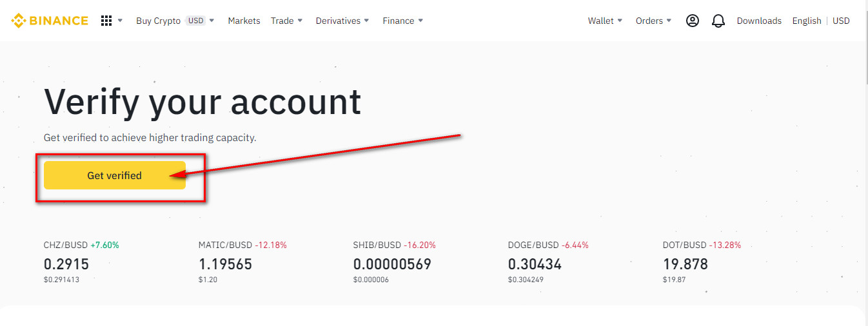This screenshot has height=326, width=868.
Task: Expand the Trade dropdown menu
Action: coord(287,21)
